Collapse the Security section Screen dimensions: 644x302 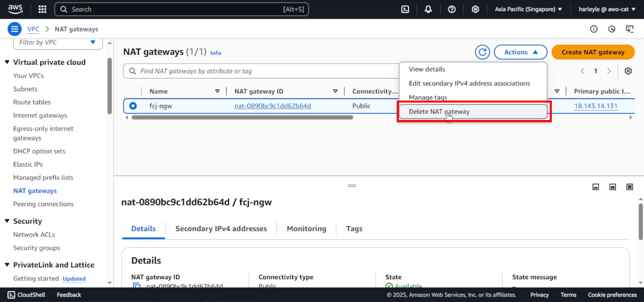point(7,221)
